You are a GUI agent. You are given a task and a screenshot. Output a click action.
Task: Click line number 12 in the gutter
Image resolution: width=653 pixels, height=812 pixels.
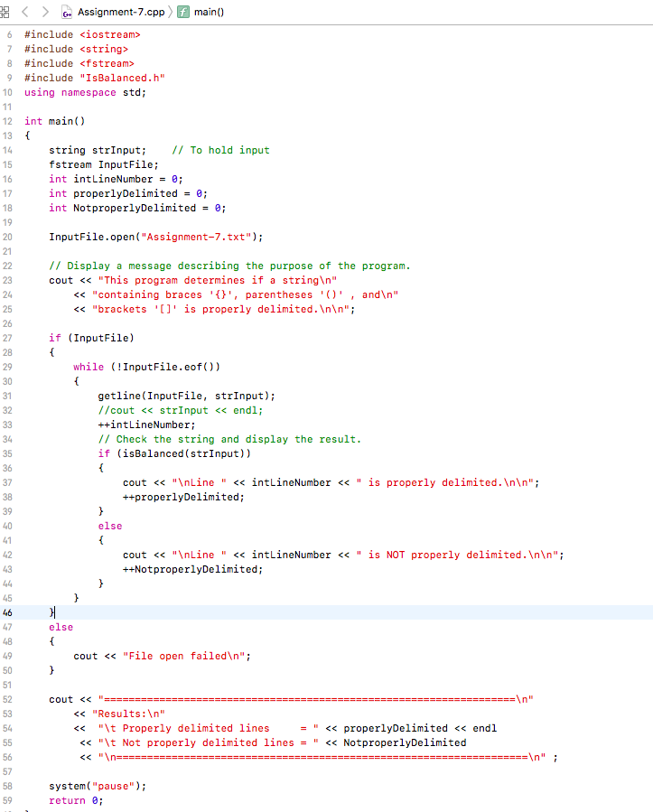(7, 122)
